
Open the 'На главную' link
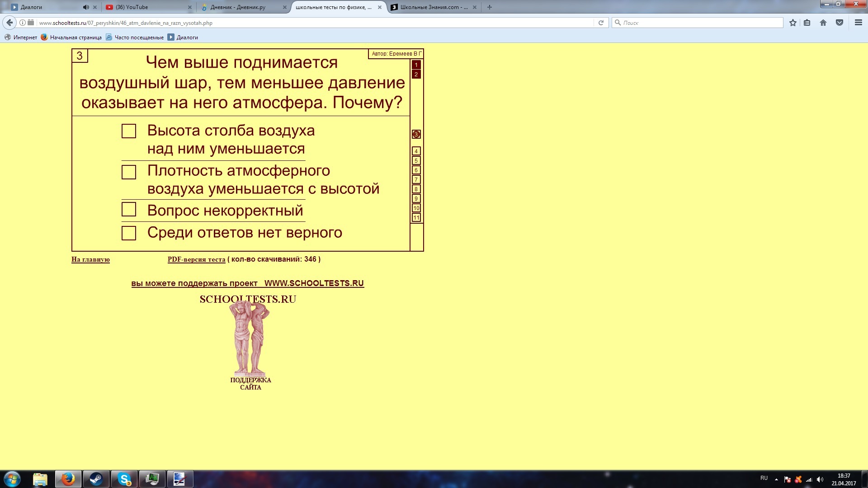(x=90, y=259)
